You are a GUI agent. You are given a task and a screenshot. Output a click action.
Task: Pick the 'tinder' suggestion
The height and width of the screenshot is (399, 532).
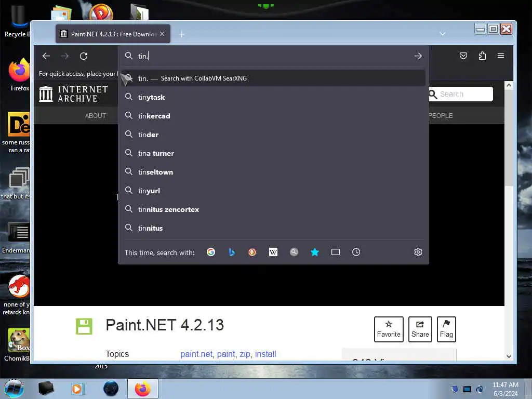(x=273, y=135)
